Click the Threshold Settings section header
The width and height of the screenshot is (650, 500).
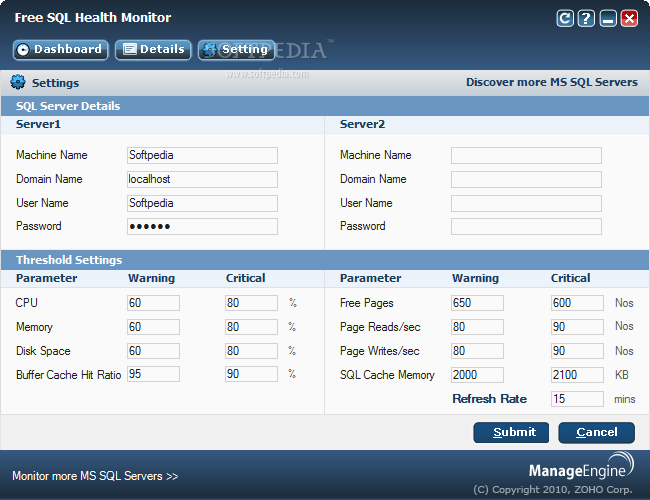[x=69, y=260]
